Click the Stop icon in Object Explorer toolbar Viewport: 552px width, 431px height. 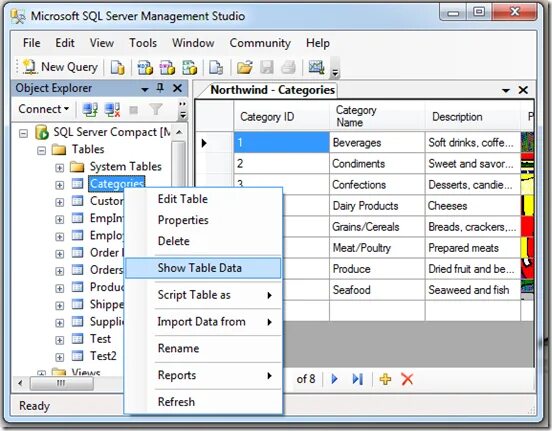(x=133, y=110)
